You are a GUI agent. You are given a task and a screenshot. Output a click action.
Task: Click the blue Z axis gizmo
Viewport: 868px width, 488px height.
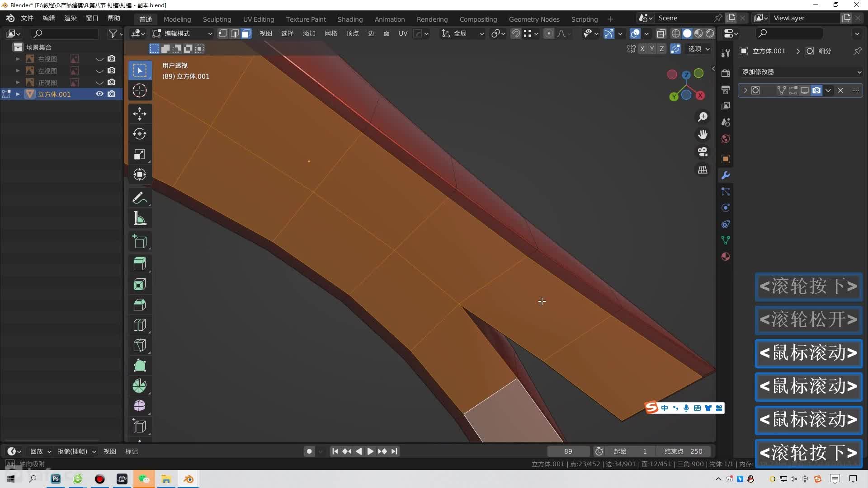tap(686, 75)
